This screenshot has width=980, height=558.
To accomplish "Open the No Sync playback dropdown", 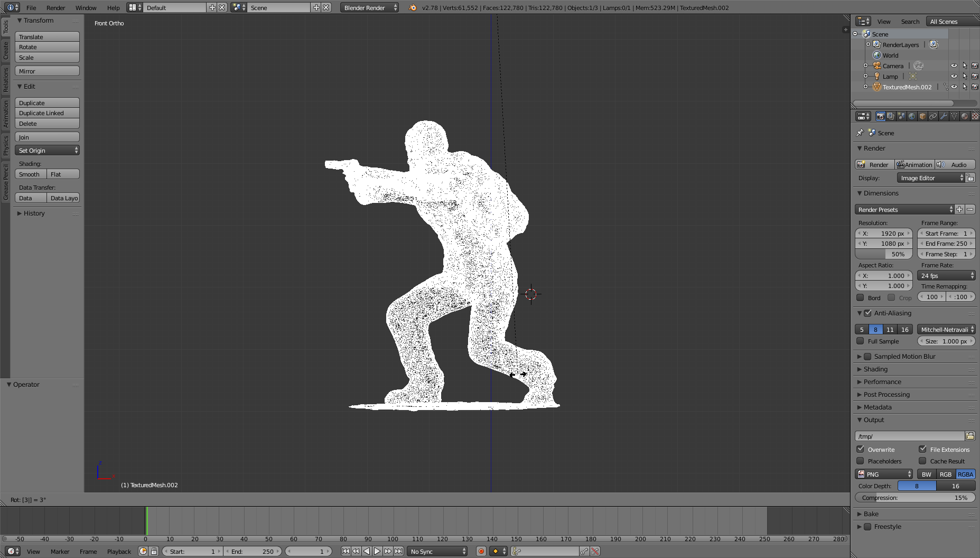I will (x=437, y=551).
